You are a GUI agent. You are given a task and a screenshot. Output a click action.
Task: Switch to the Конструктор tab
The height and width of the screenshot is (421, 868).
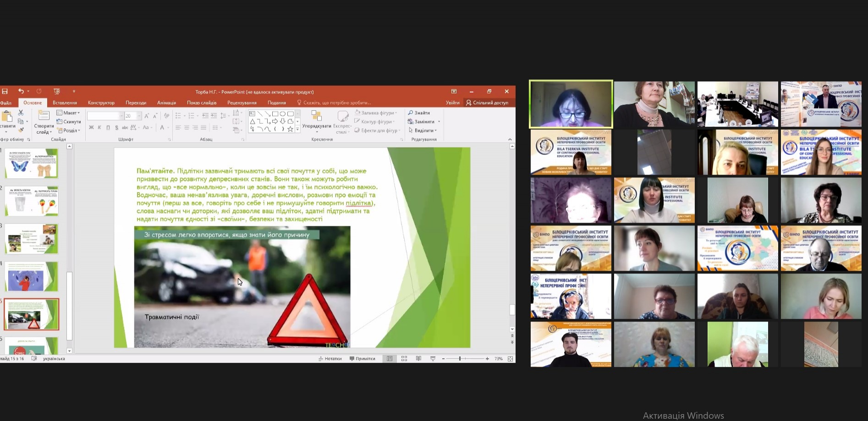click(101, 103)
